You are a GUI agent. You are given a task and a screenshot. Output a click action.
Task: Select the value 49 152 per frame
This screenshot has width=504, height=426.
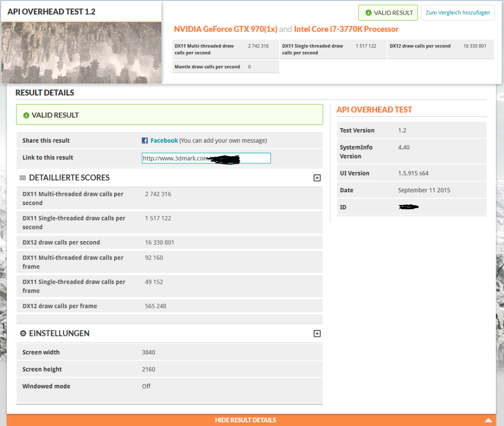tap(154, 282)
